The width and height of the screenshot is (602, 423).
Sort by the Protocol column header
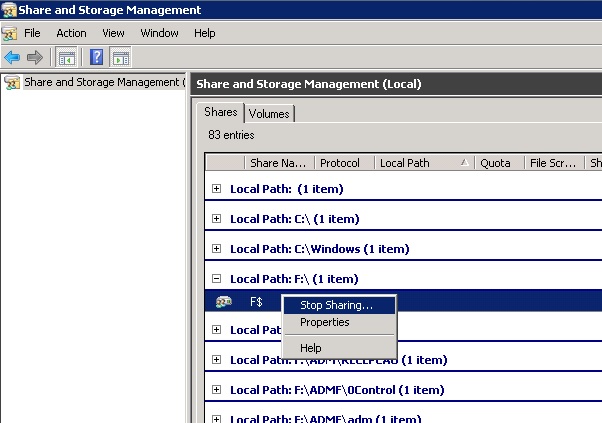tap(338, 163)
